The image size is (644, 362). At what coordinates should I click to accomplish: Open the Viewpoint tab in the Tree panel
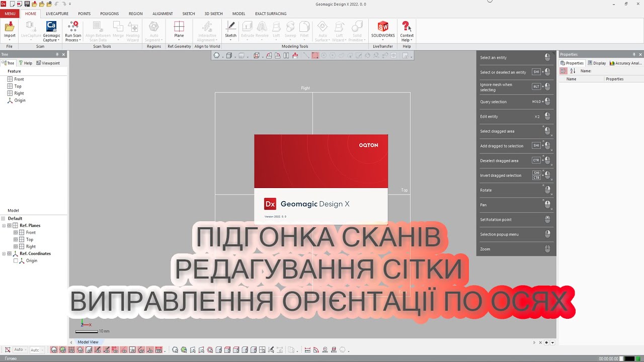pos(48,63)
